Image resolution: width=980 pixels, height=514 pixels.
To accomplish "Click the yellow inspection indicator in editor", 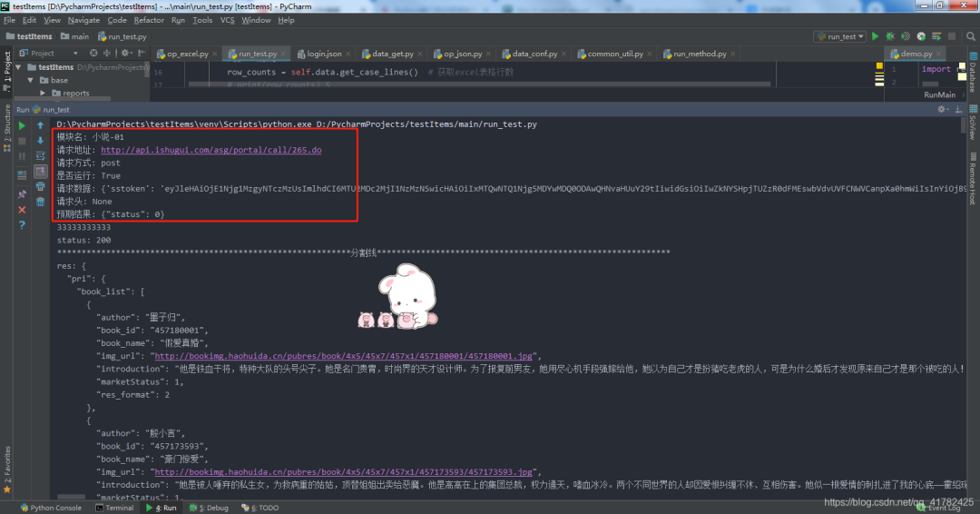I will pyautogui.click(x=879, y=65).
